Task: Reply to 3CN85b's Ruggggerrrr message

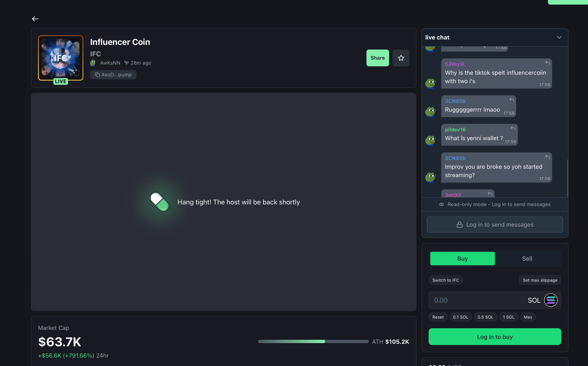Action: pyautogui.click(x=512, y=100)
